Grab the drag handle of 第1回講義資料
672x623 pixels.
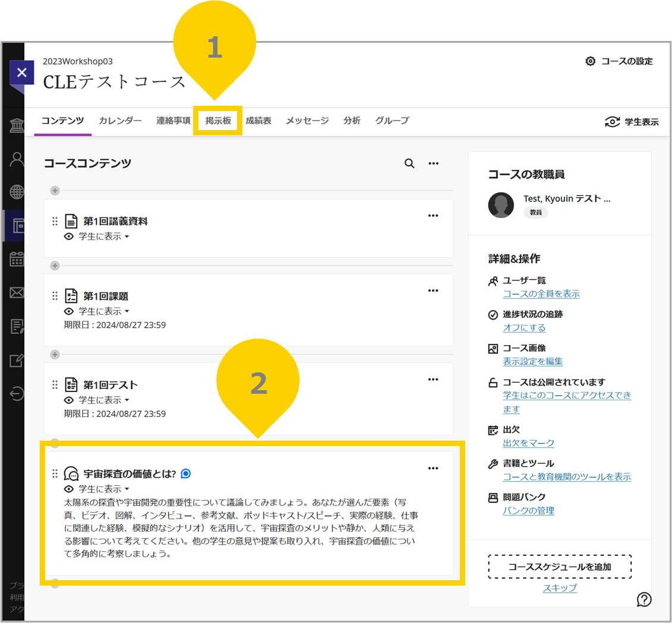tap(55, 221)
